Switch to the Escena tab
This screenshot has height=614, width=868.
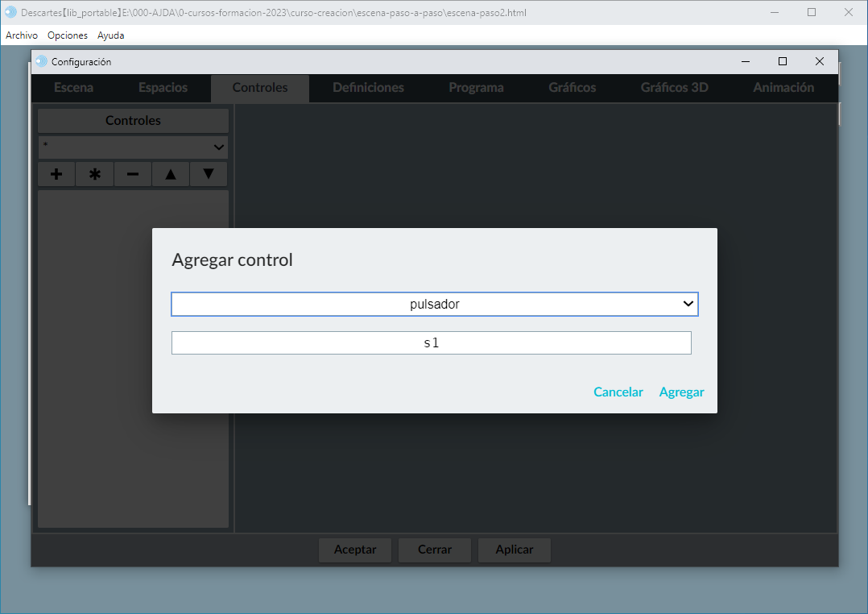[73, 88]
